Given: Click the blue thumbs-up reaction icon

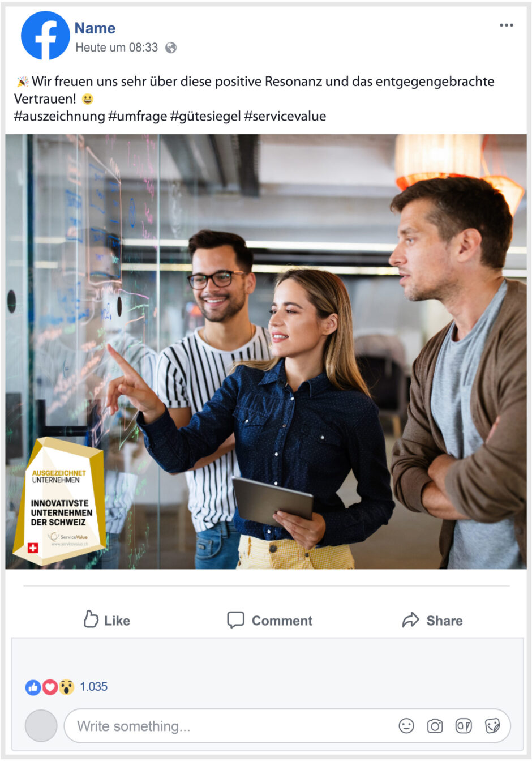Looking at the screenshot, I should [33, 687].
